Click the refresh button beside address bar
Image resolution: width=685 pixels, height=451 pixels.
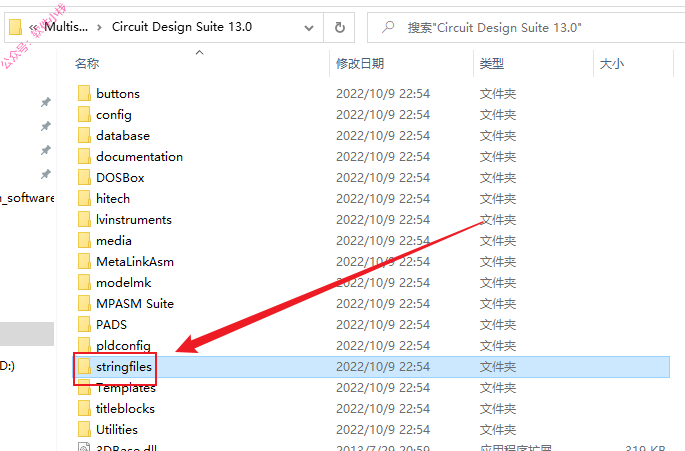point(339,28)
